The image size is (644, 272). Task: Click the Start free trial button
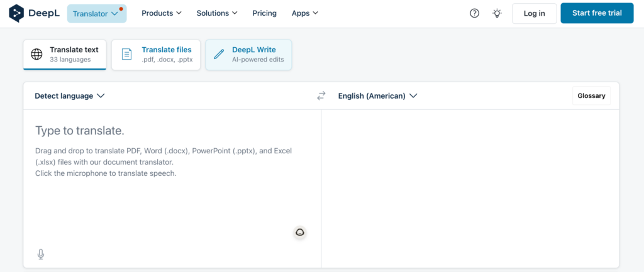(x=597, y=13)
